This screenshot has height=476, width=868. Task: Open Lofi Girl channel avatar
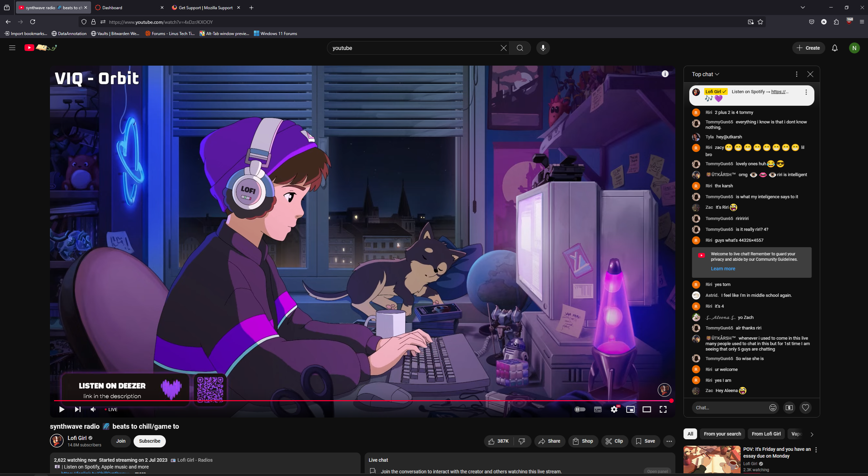(57, 441)
